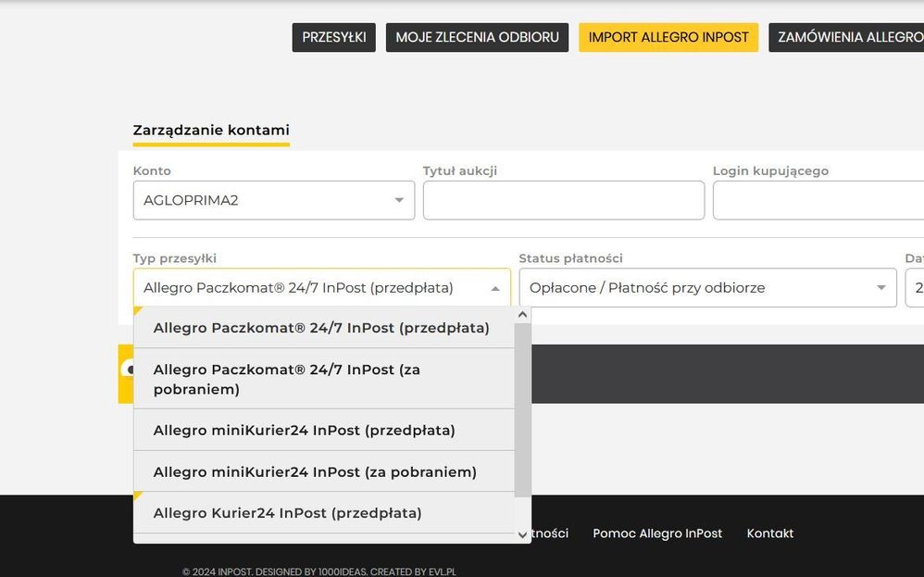Select Allegro Paczkomat 24/7 InPost (przedpłata)
924x577 pixels.
tap(323, 328)
